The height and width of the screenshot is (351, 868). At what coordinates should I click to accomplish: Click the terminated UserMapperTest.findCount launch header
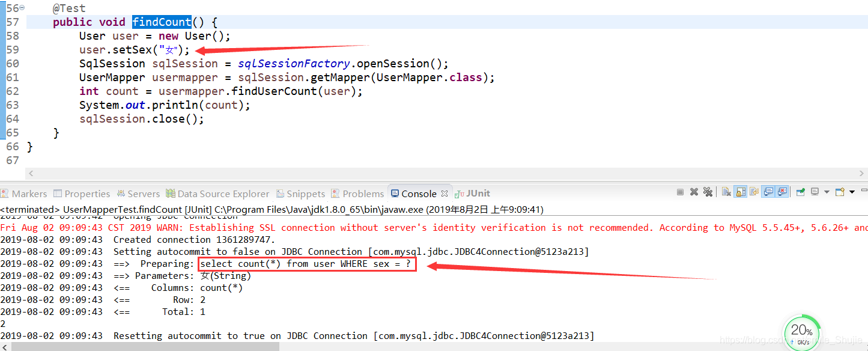272,210
